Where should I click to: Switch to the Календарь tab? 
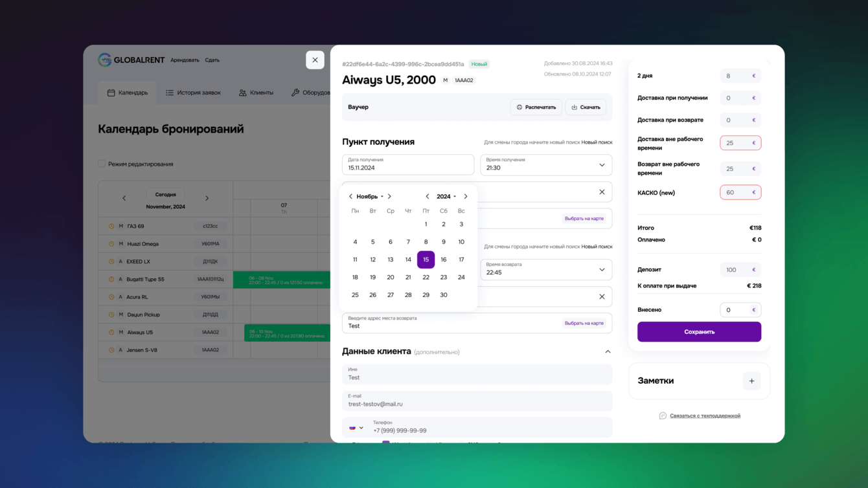[128, 93]
